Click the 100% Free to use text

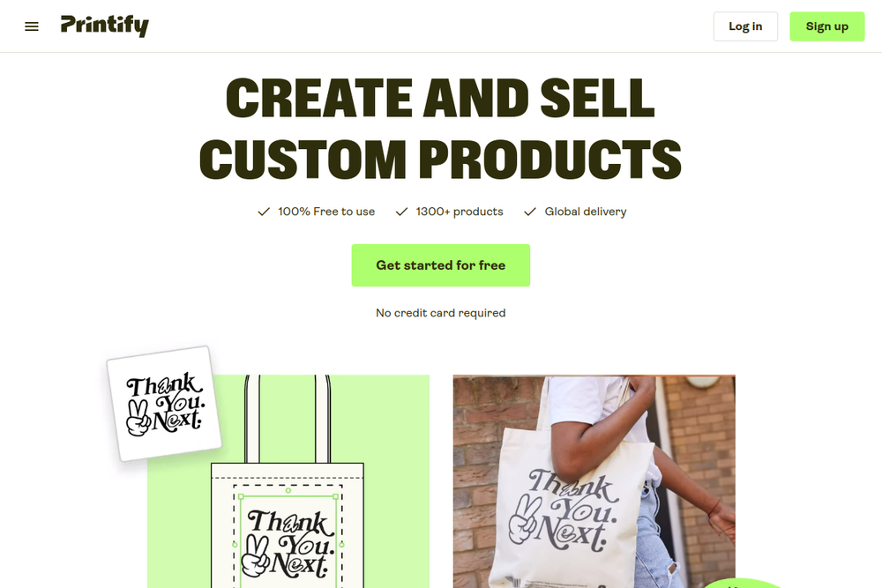coord(326,212)
